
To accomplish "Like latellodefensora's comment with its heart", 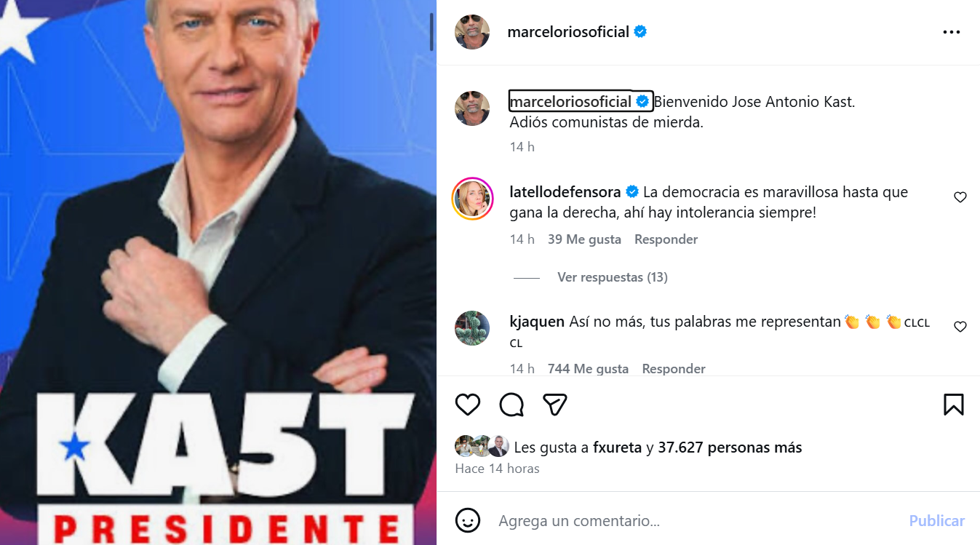I will click(x=960, y=197).
